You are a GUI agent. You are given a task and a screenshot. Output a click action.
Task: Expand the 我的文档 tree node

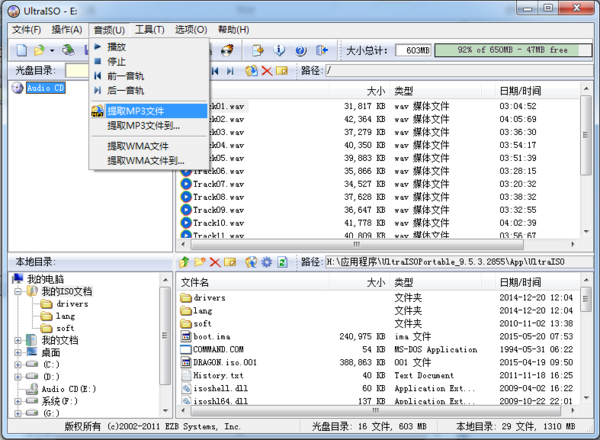18,340
